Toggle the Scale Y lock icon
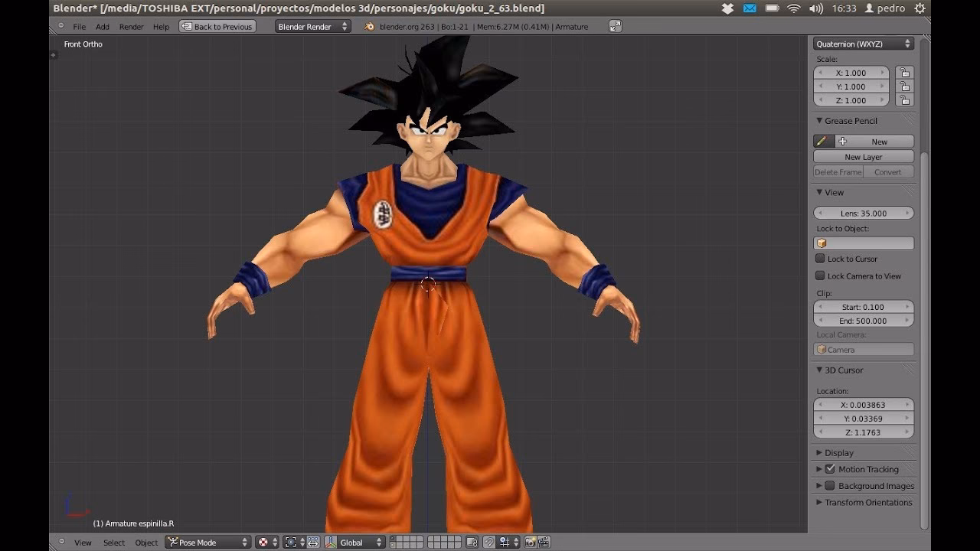The width and height of the screenshot is (980, 551). [905, 86]
